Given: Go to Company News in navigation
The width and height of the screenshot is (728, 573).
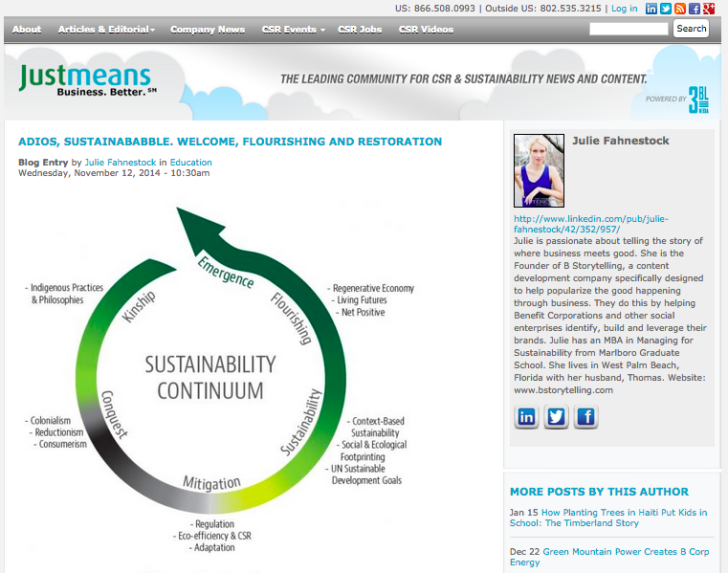Looking at the screenshot, I should click(208, 30).
